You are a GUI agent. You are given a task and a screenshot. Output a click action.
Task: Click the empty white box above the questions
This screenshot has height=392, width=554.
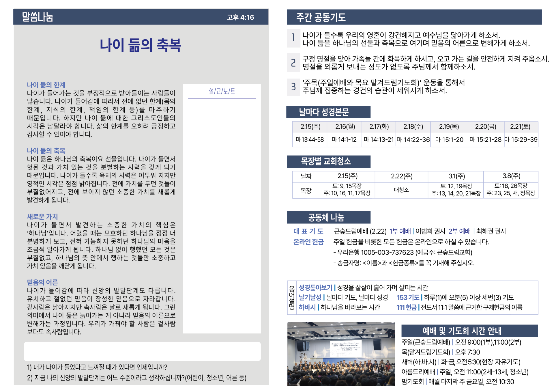[x=142, y=351]
